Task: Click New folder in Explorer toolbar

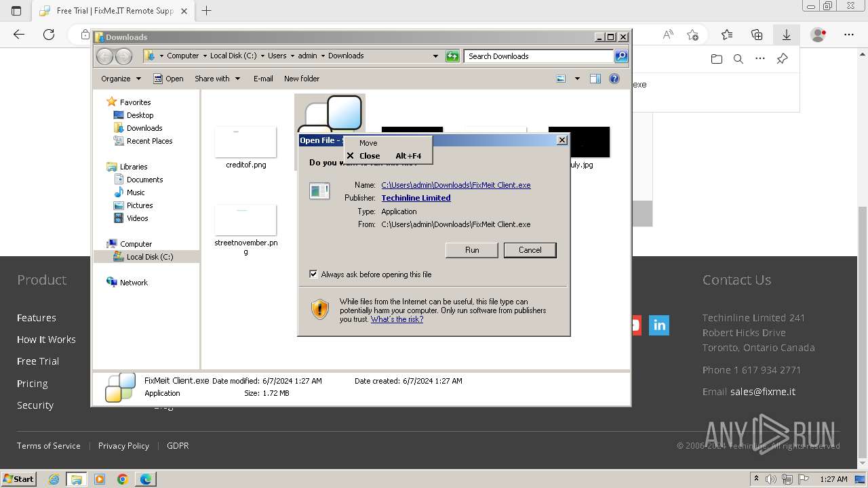Action: pos(302,79)
